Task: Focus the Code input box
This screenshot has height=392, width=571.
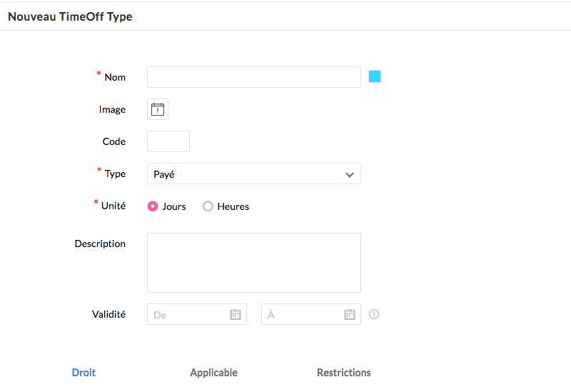Action: point(168,141)
